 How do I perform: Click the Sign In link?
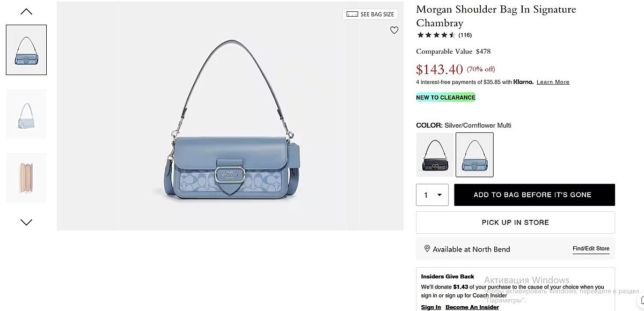(431, 307)
